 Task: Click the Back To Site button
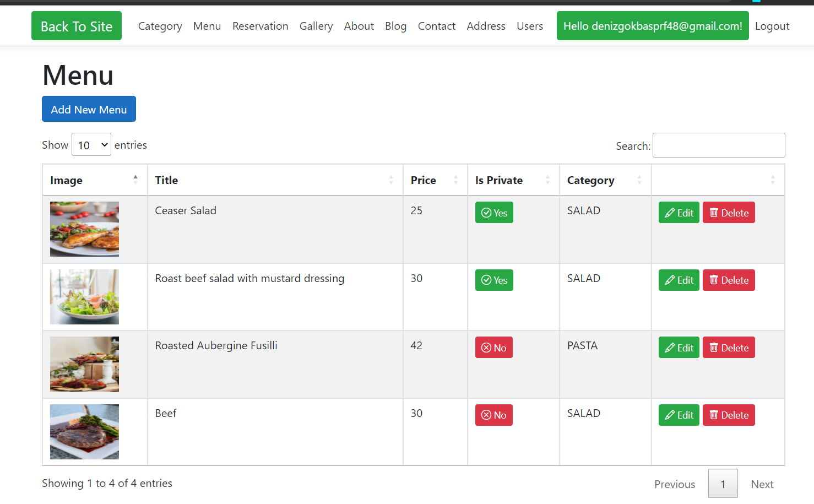tap(77, 26)
